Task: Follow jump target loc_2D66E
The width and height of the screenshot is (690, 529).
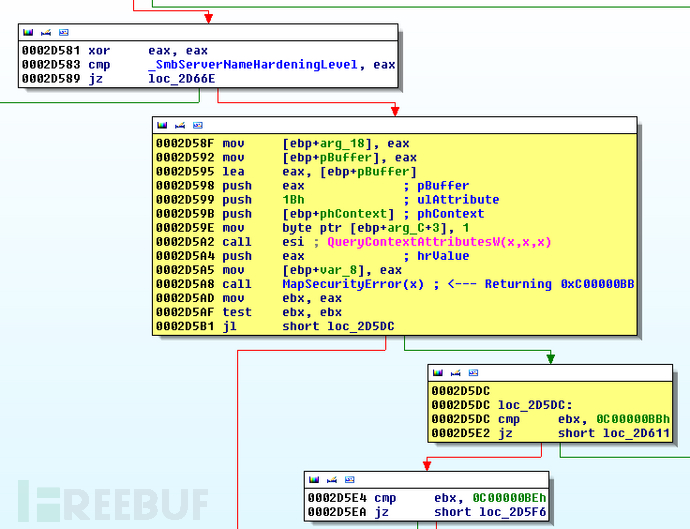Action: pyautogui.click(x=182, y=79)
